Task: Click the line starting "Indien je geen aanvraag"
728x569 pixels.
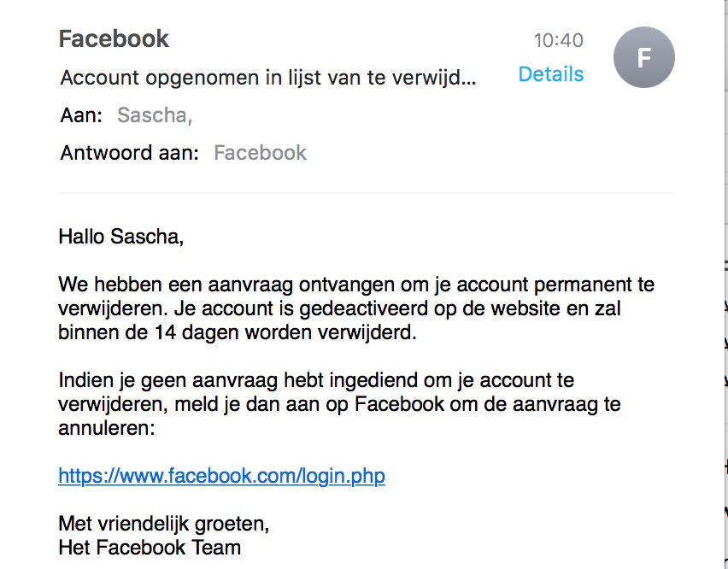Action: pos(317,380)
